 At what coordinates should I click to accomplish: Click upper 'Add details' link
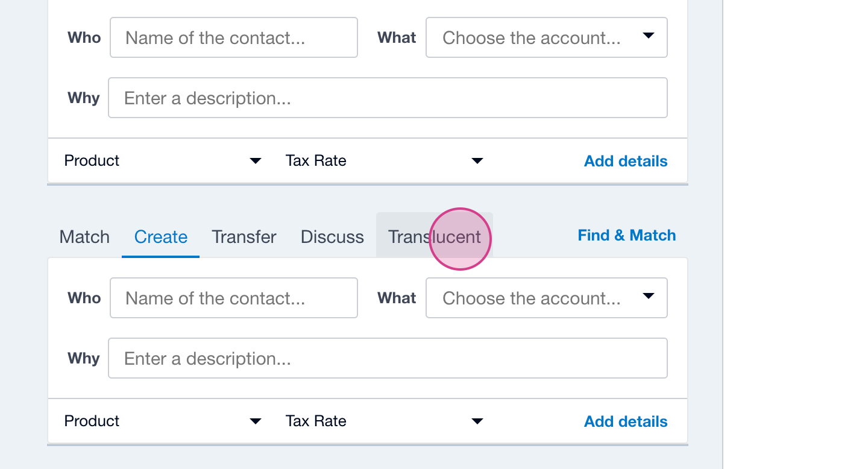[626, 162]
